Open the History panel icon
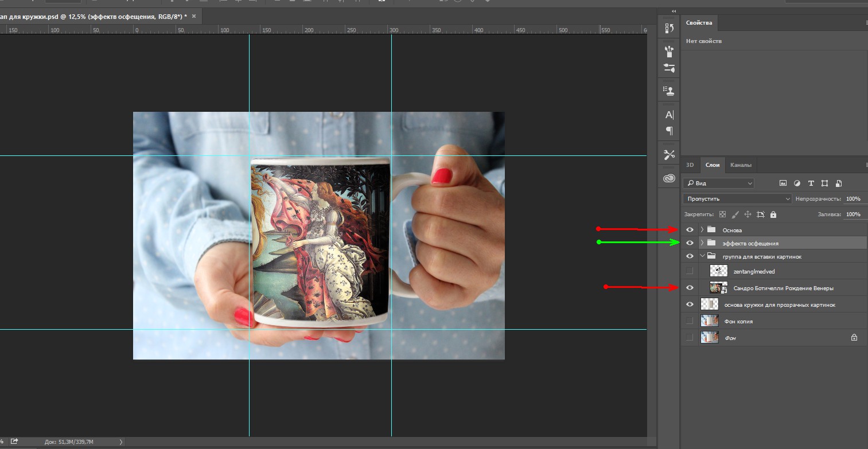Image resolution: width=868 pixels, height=449 pixels. [x=669, y=28]
